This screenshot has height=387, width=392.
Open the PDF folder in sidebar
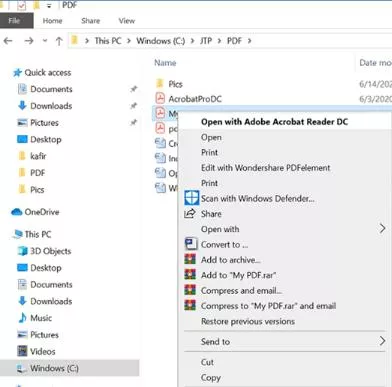(x=37, y=173)
